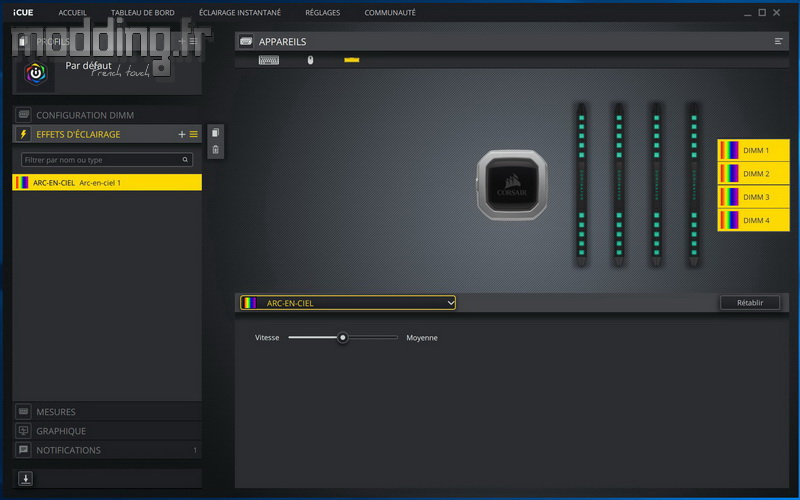Image resolution: width=800 pixels, height=500 pixels.
Task: Click the first RAM stick image
Action: 581,185
